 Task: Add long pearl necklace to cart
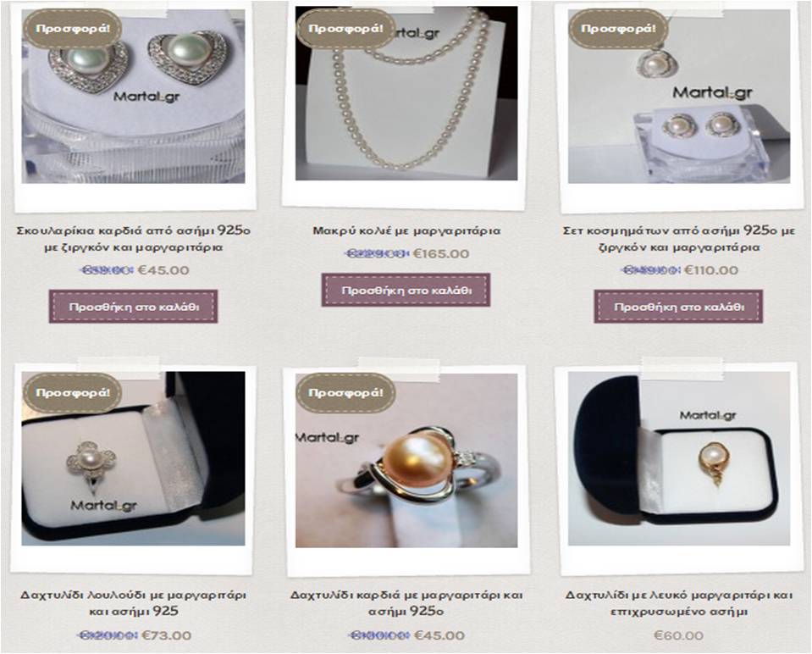(x=406, y=290)
